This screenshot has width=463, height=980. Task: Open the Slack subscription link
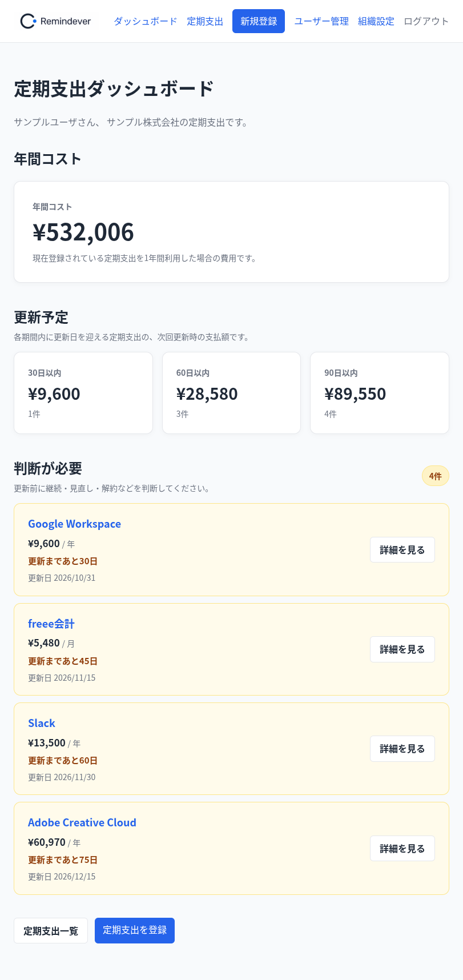point(42,723)
